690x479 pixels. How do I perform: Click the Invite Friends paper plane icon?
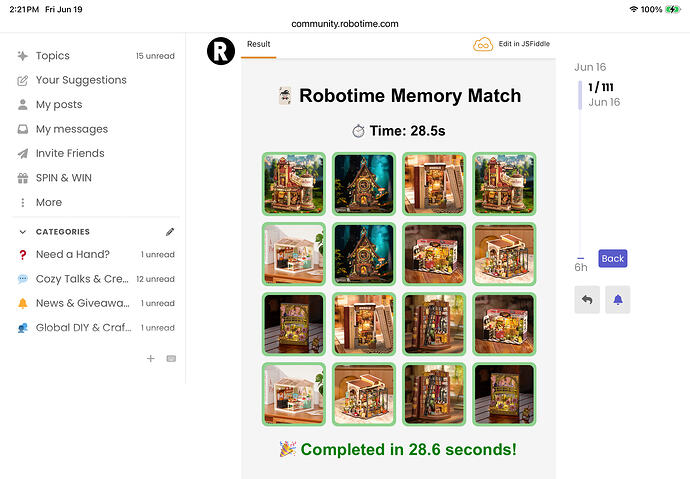tap(22, 154)
